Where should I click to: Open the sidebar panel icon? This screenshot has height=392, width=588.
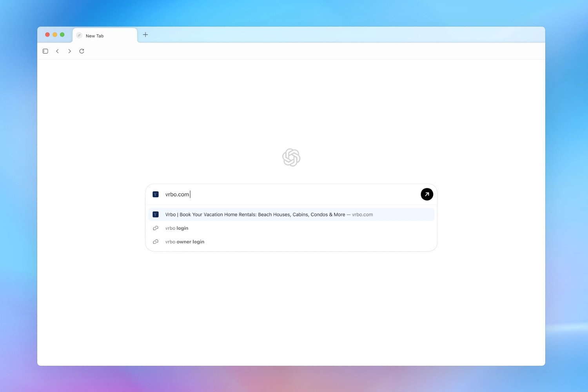coord(45,51)
